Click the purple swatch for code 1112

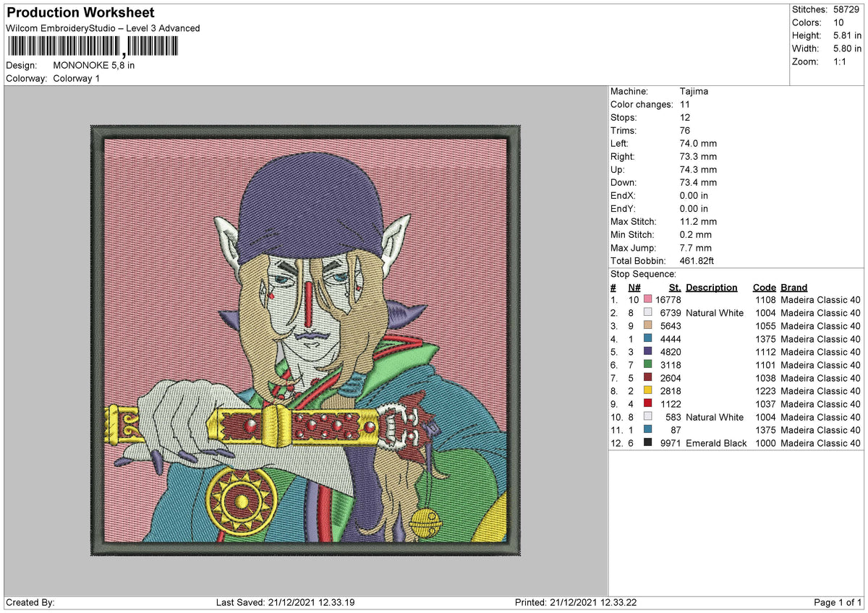click(x=648, y=352)
